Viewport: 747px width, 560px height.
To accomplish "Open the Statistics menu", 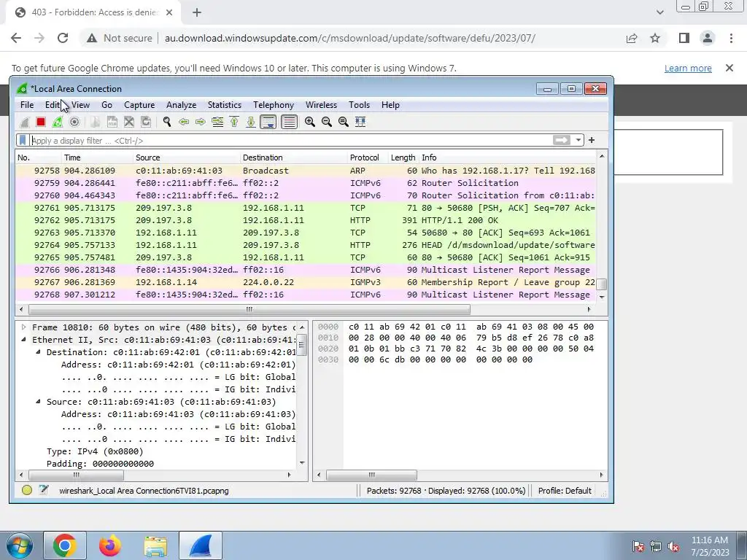I will 225,105.
